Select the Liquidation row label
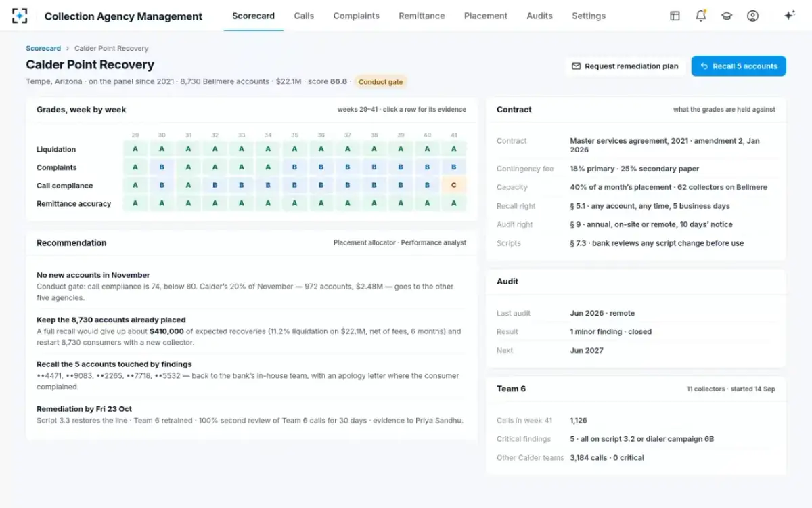812x508 pixels. point(56,150)
